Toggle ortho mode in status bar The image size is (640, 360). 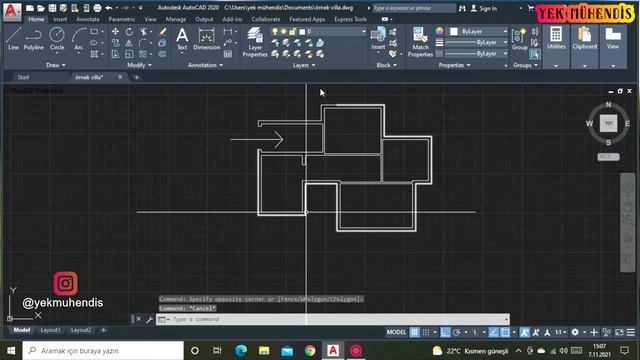click(x=445, y=332)
